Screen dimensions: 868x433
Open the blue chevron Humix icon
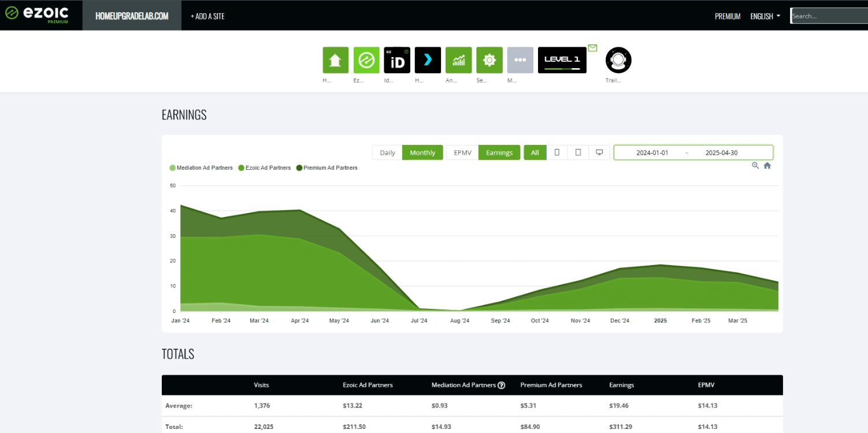pyautogui.click(x=428, y=60)
